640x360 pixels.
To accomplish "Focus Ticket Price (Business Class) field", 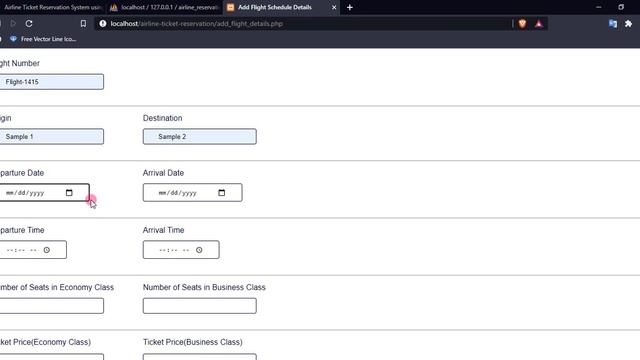I will (200, 357).
